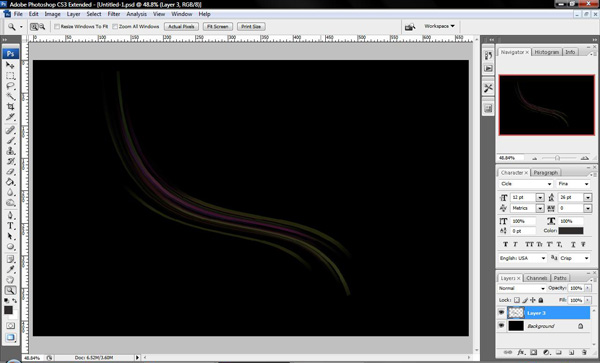Screen dimensions: 600x363
Task: Select the Dodge tool
Action: pos(10,202)
